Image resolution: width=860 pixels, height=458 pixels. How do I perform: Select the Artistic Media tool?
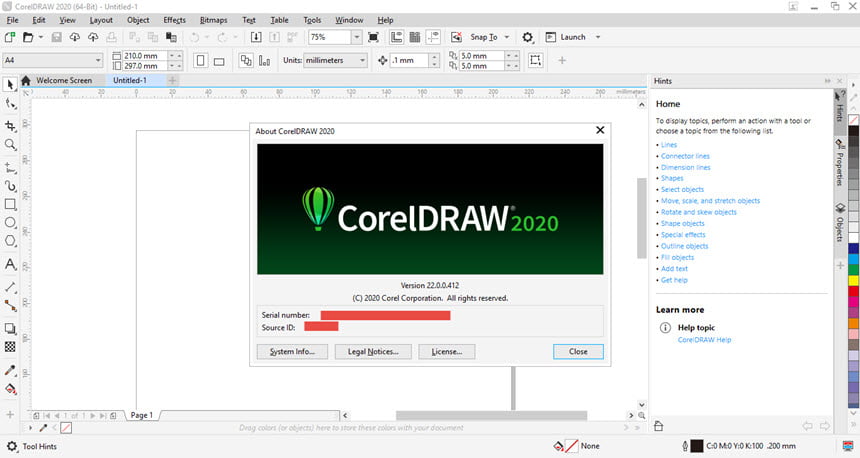click(x=10, y=186)
